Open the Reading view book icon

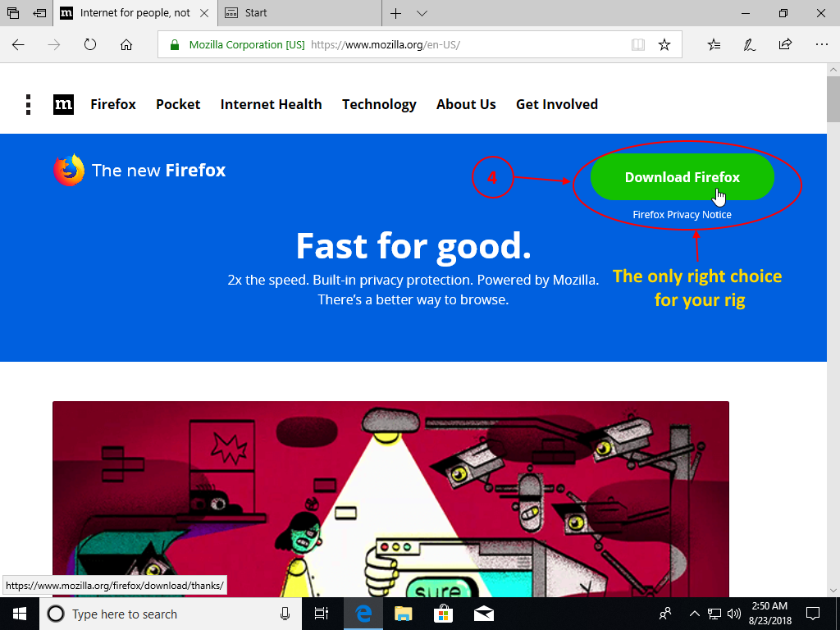[637, 44]
